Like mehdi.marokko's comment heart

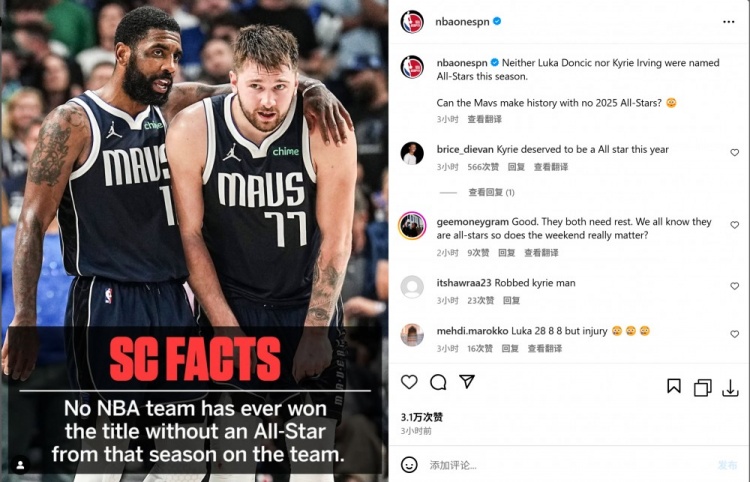[x=735, y=334]
